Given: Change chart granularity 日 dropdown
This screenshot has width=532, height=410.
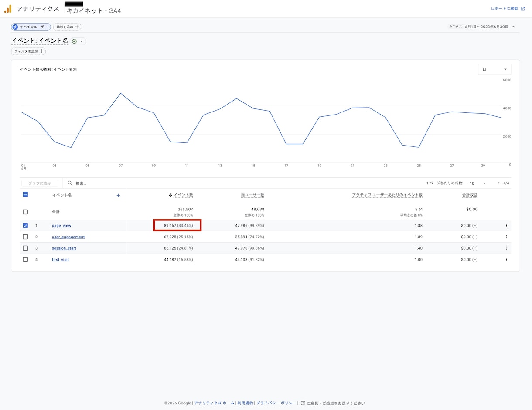Looking at the screenshot, I should [x=494, y=69].
